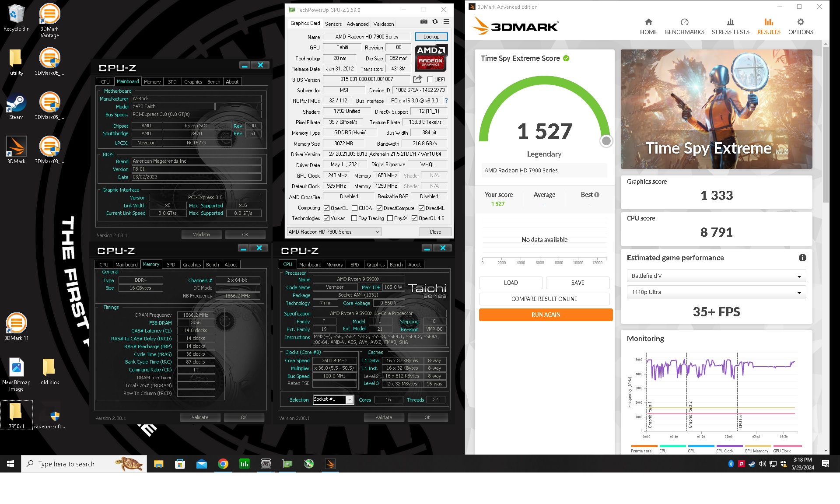
Task: Click the estimated game performance info icon
Action: tap(802, 258)
